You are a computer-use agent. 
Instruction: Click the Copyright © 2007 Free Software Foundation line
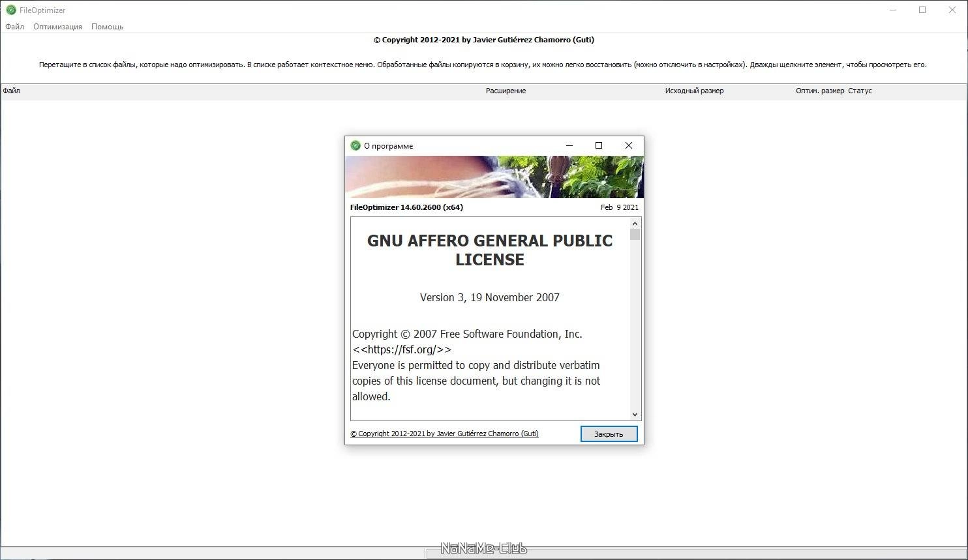[467, 334]
